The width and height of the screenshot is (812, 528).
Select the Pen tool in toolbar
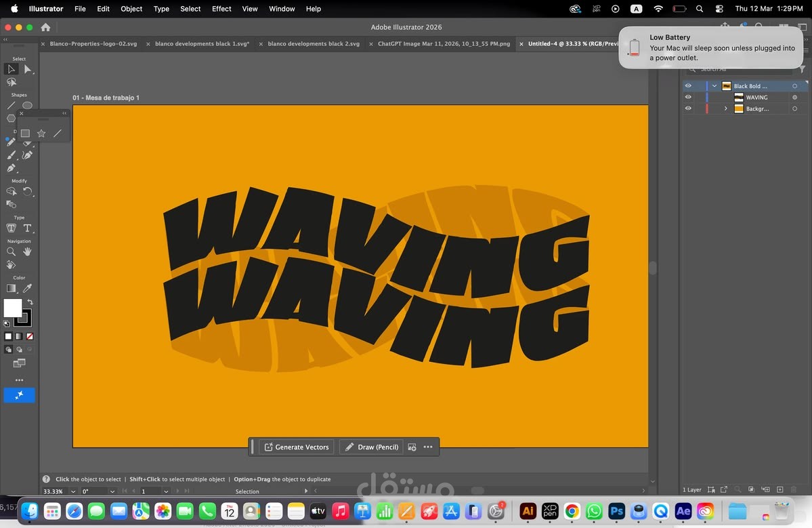pyautogui.click(x=11, y=168)
